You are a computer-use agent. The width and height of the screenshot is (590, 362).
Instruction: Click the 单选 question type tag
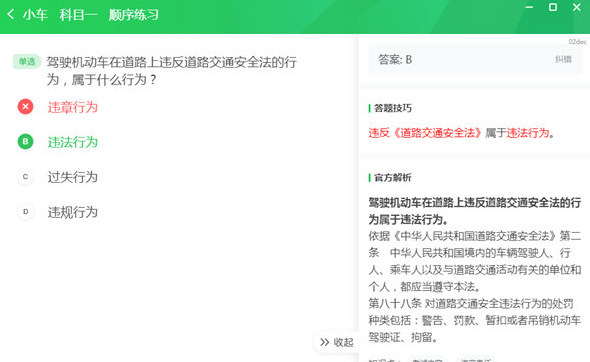pos(27,61)
